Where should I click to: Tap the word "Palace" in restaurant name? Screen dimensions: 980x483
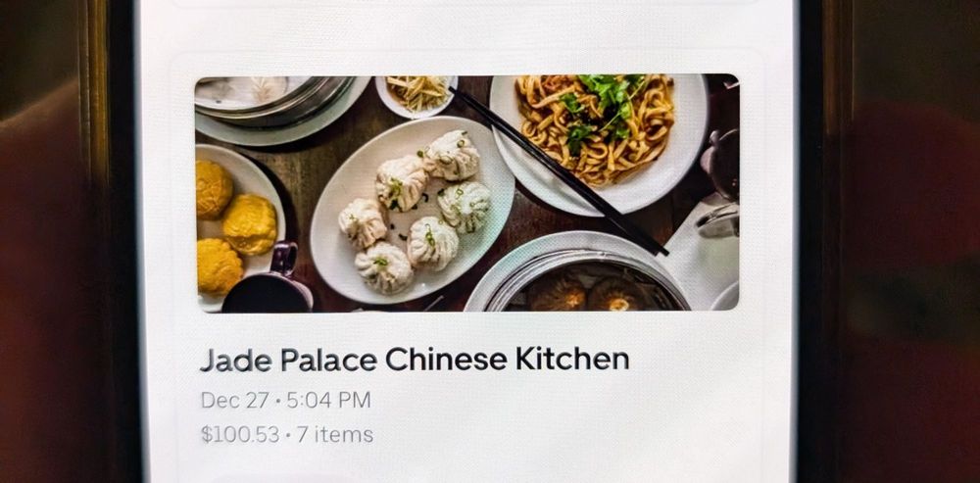point(328,360)
